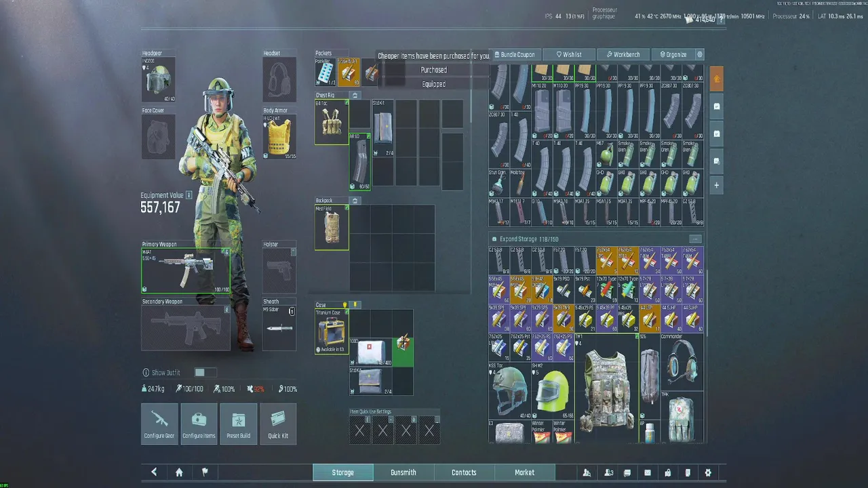The width and height of the screenshot is (868, 488).
Task: Toggle the lock on Holster slot
Action: [293, 252]
